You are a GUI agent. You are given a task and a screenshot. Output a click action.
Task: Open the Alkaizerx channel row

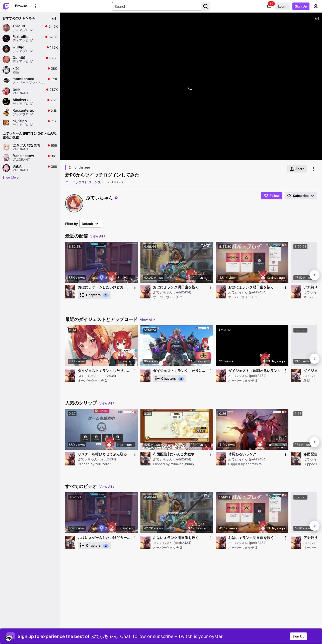click(30, 102)
